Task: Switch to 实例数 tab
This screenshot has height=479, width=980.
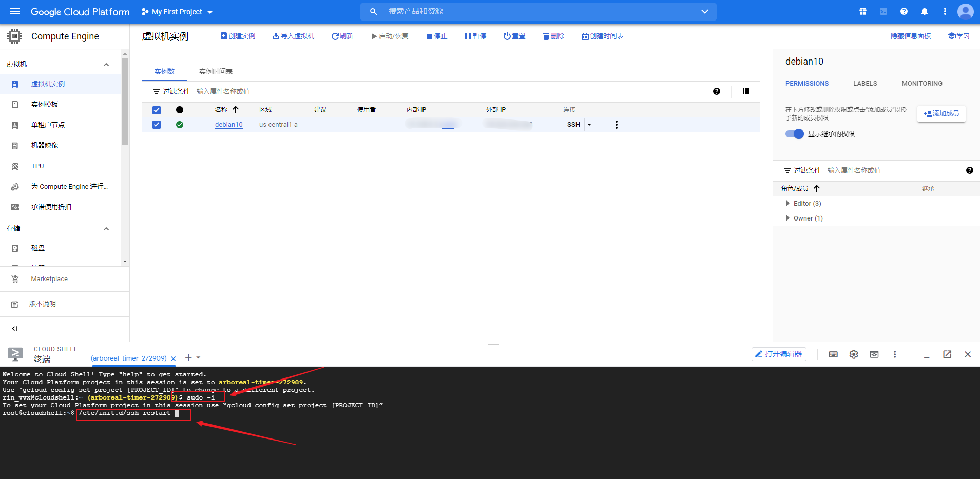Action: pyautogui.click(x=164, y=71)
